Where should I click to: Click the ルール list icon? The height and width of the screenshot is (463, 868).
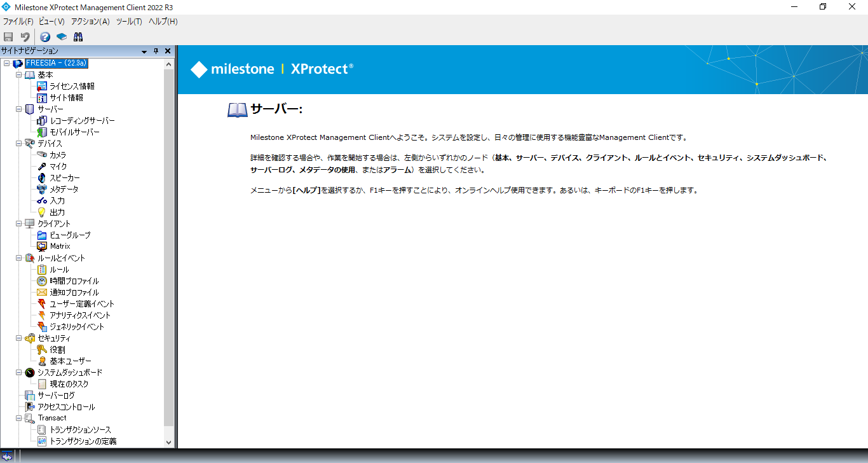(x=42, y=270)
